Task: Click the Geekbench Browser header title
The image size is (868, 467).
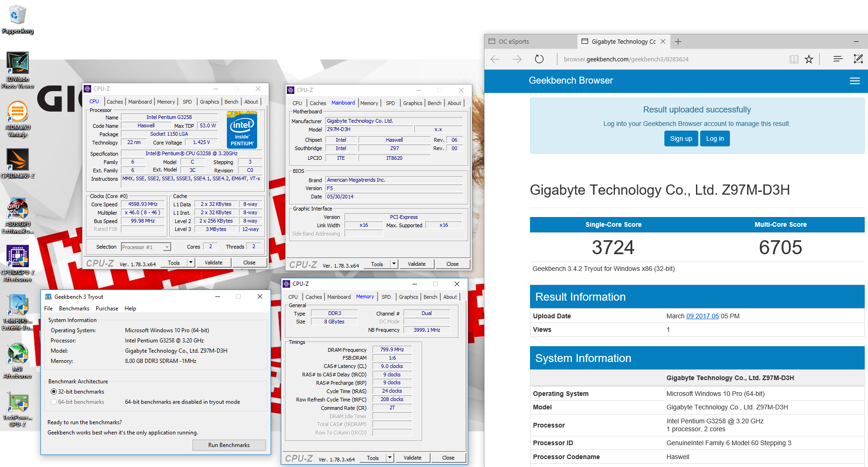Action: 571,80
